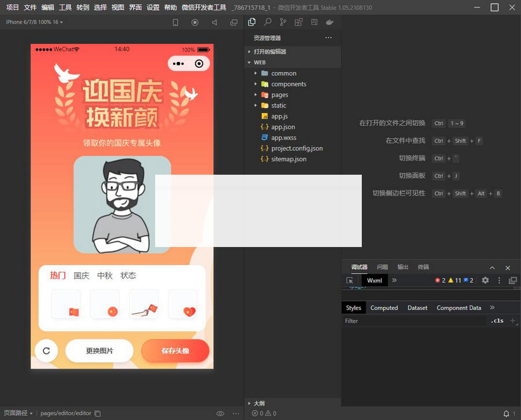Open the layout panels icon in toolbar
The height and width of the screenshot is (420, 521).
299,22
